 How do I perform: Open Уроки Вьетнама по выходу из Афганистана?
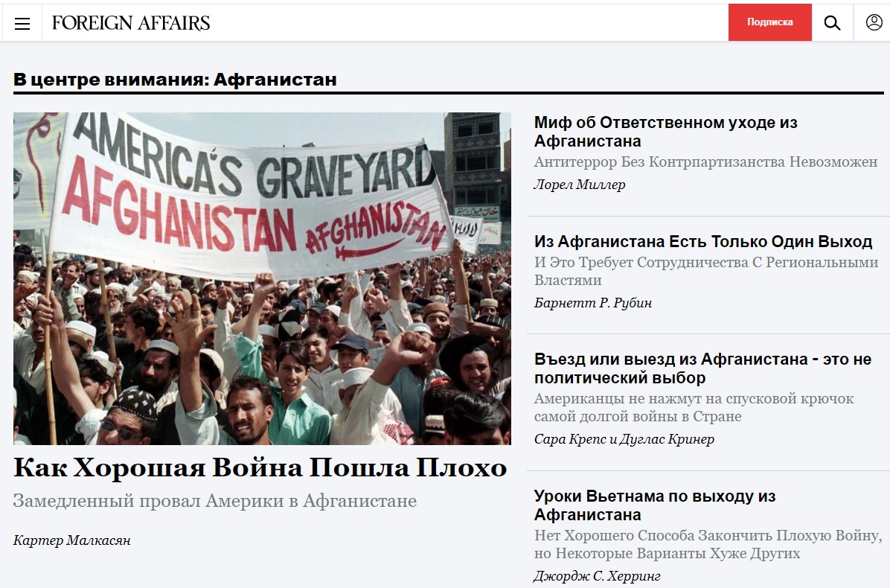click(654, 505)
